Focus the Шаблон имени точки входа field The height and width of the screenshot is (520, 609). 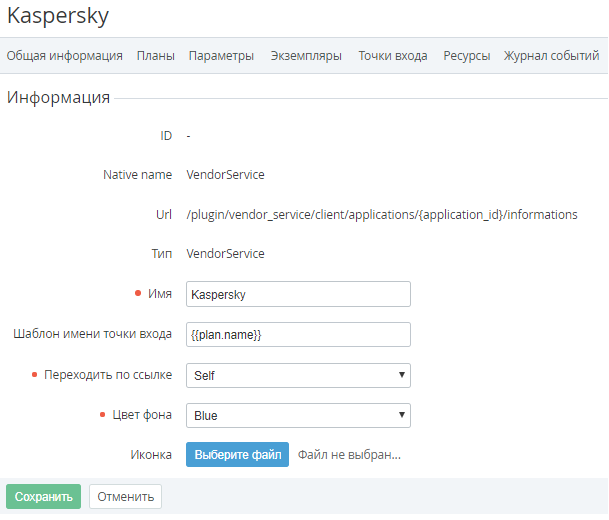tap(298, 335)
